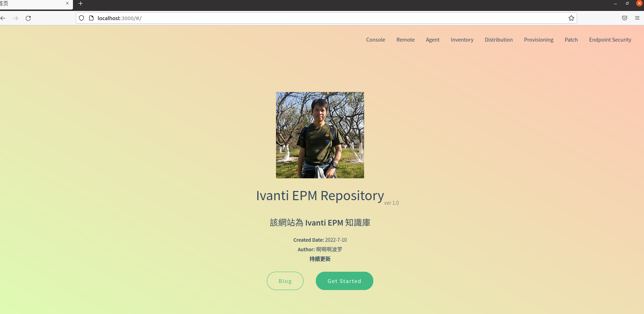Viewport: 644px width, 314px height.
Task: Click the Get Started button
Action: coord(344,281)
